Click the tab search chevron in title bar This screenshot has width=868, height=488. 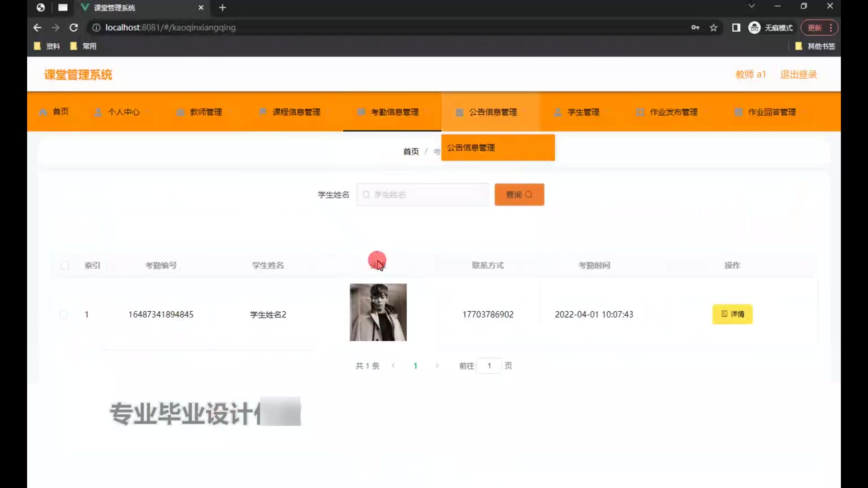tap(751, 6)
